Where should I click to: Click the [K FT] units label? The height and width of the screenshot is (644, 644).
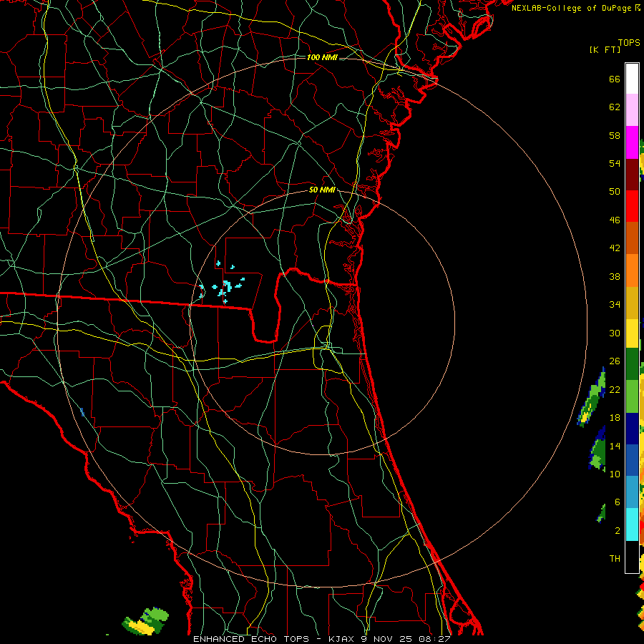tap(605, 50)
